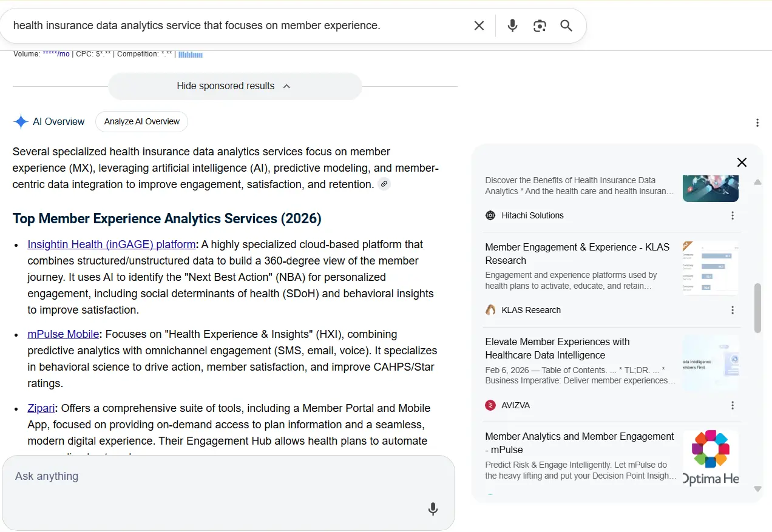Click 'Feb 6, 2026' date snippet
The image size is (772, 532).
coord(580,375)
